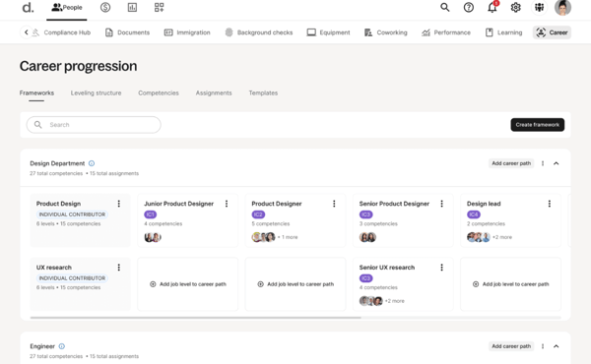Open the user profile avatar
Screen dimensions: 591x364
click(x=562, y=7)
